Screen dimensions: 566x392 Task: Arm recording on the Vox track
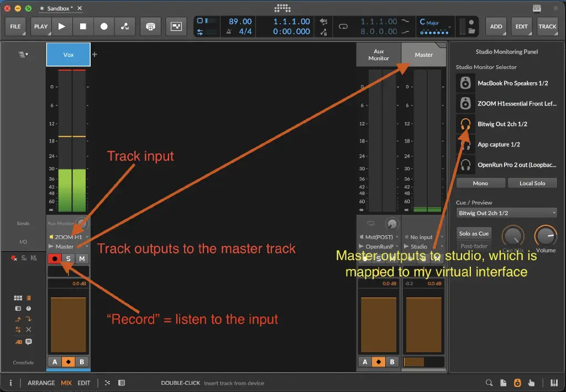(x=55, y=258)
